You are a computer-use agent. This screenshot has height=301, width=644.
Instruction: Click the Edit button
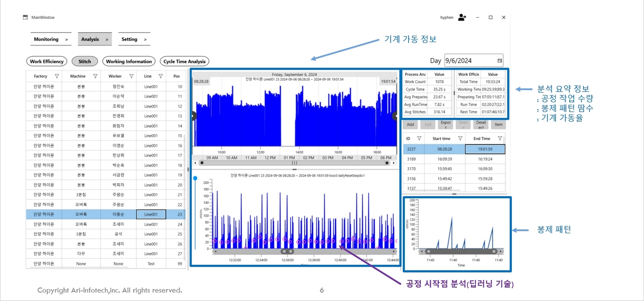(428, 125)
